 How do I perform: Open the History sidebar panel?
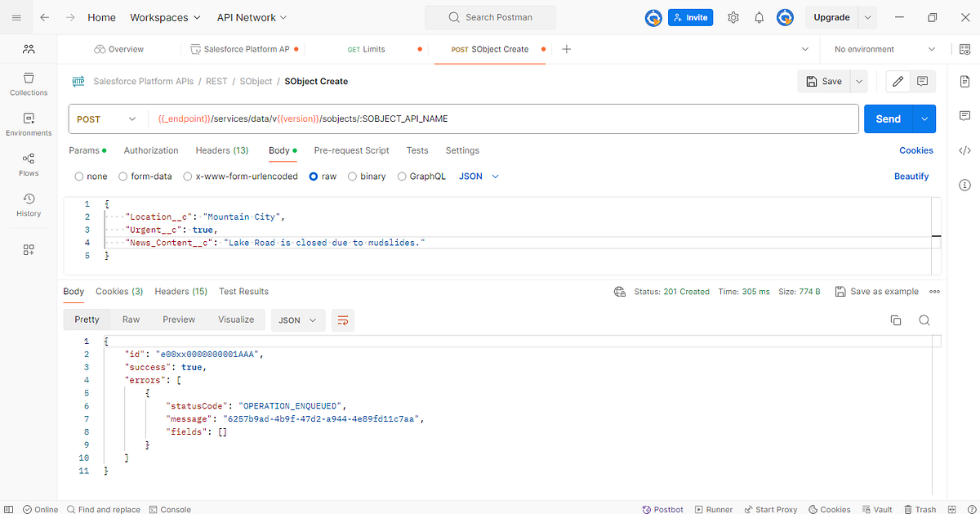29,204
